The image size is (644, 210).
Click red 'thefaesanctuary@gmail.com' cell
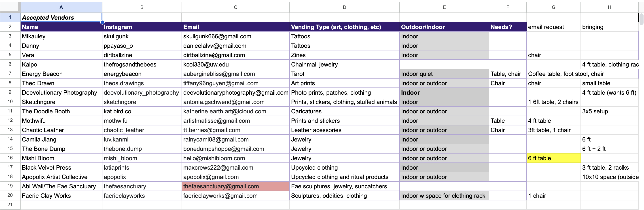click(235, 186)
